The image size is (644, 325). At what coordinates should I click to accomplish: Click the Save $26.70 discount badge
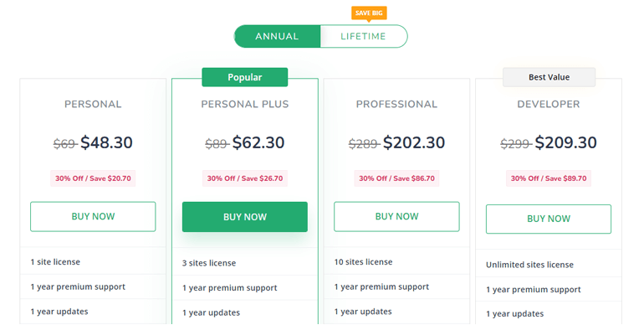coord(245,178)
